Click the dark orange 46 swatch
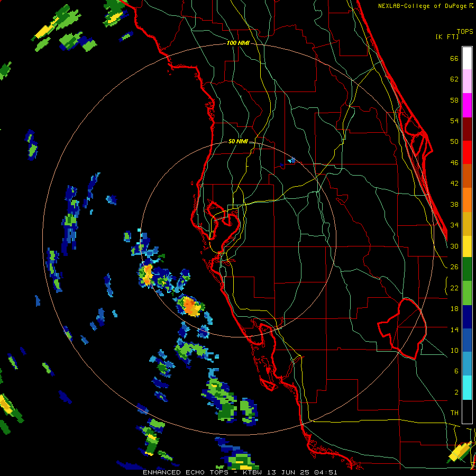 coord(467,176)
